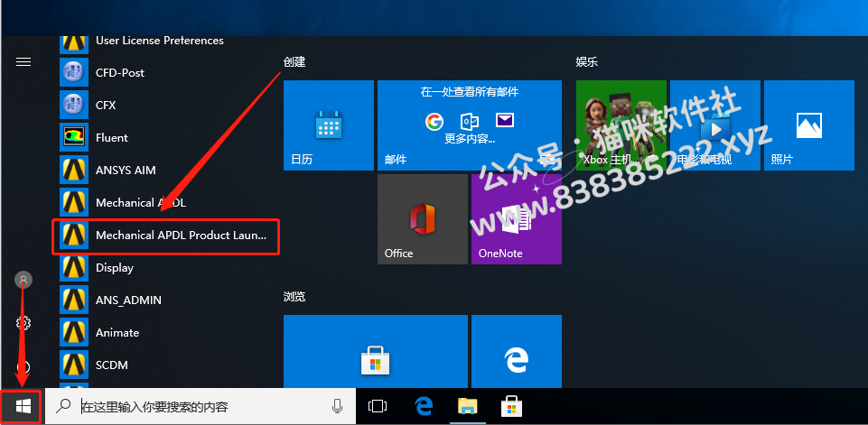Expand the Start hamburger menu
This screenshot has width=868, height=425.
23,62
